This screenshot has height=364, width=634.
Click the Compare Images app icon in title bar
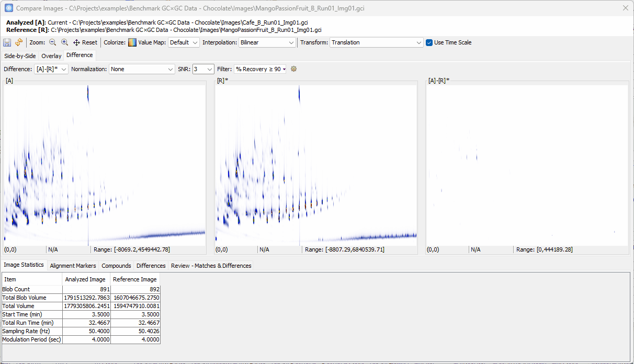(x=8, y=8)
